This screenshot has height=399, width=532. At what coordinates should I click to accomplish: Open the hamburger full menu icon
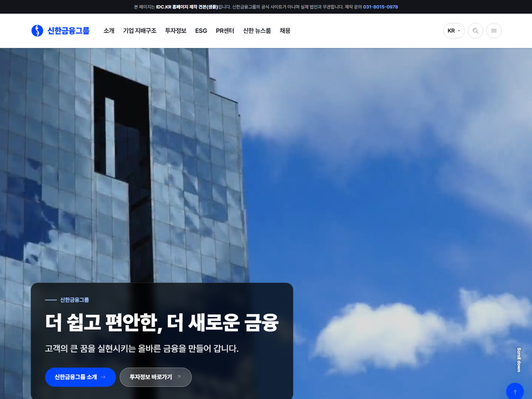point(494,31)
